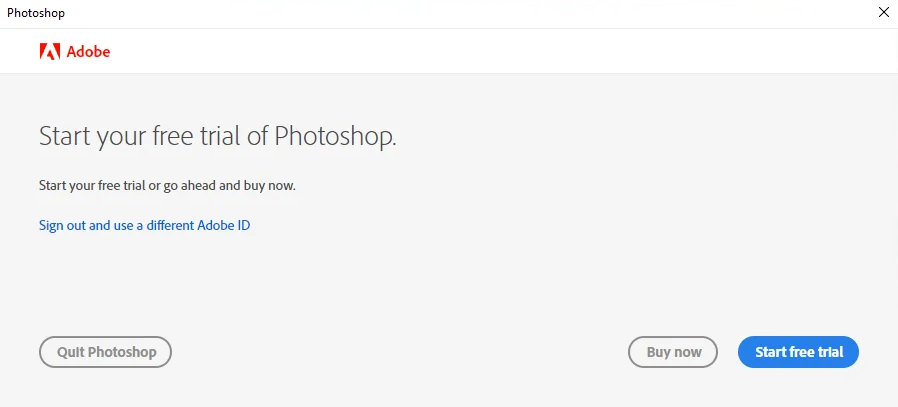
Task: Click the 'Start your free trial of Photoshop' heading
Action: point(218,137)
